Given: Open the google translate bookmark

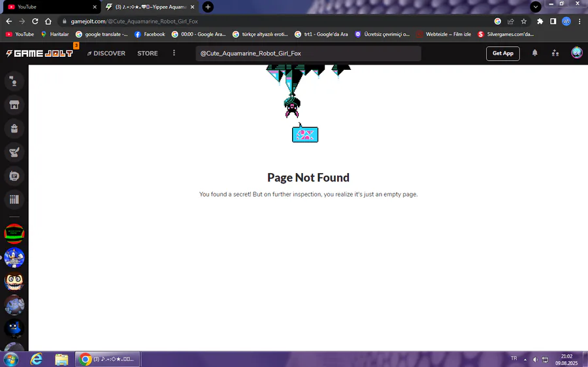Looking at the screenshot, I should (102, 34).
